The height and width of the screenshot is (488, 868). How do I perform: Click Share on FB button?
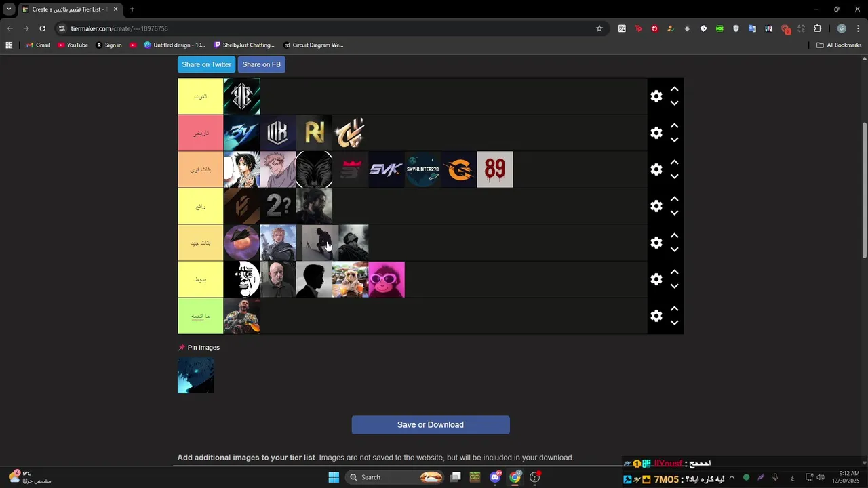pyautogui.click(x=261, y=64)
